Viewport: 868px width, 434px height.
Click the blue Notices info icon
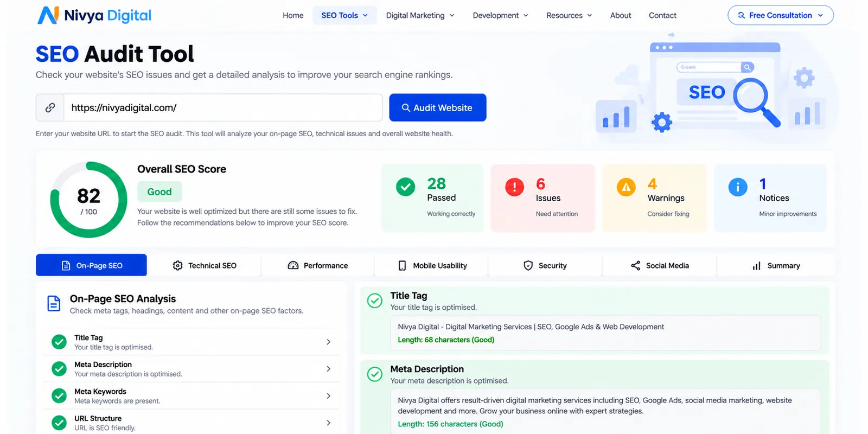pyautogui.click(x=738, y=187)
